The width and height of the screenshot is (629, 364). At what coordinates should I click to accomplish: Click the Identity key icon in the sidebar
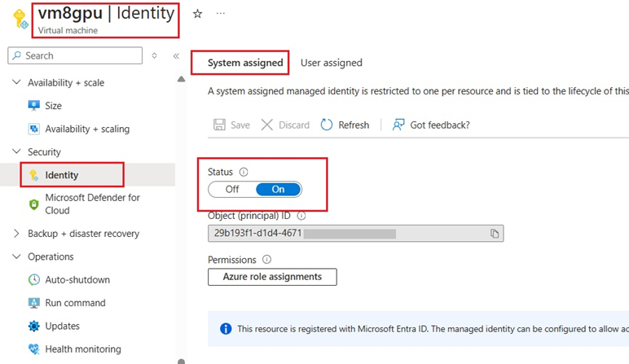34,175
